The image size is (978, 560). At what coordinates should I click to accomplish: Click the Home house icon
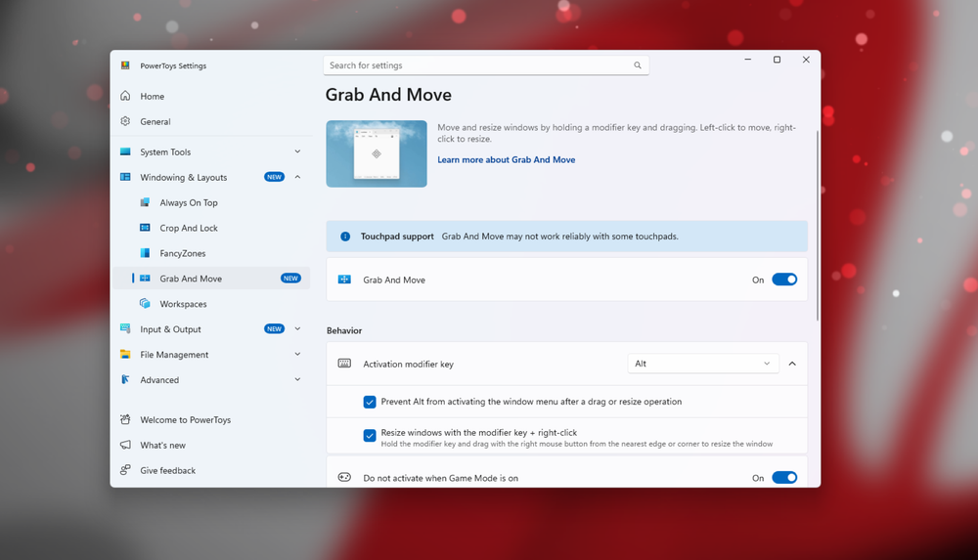[125, 96]
